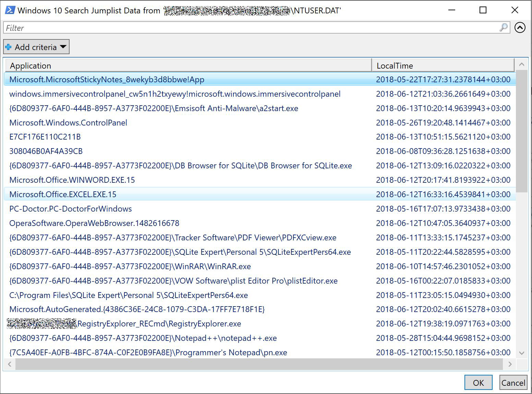Select the RegistryExplorer.exe row
The height and width of the screenshot is (394, 532).
click(x=260, y=324)
